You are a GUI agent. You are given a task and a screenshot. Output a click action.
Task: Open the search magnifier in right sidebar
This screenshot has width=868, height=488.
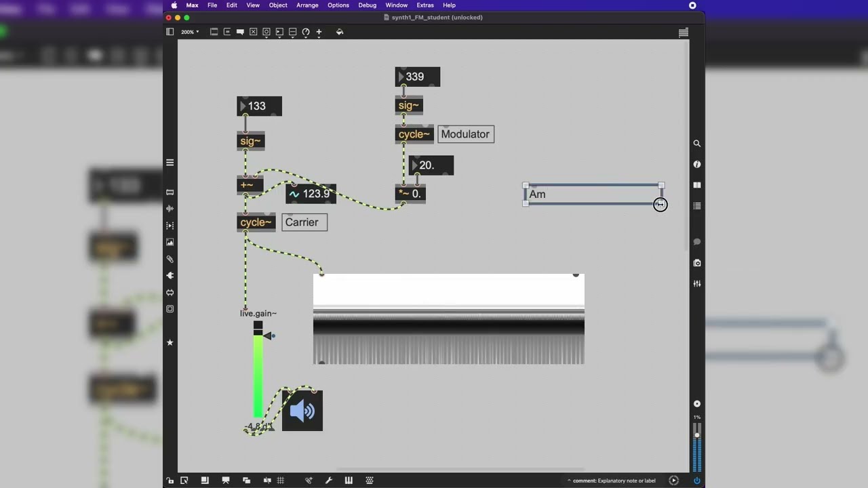(x=696, y=144)
